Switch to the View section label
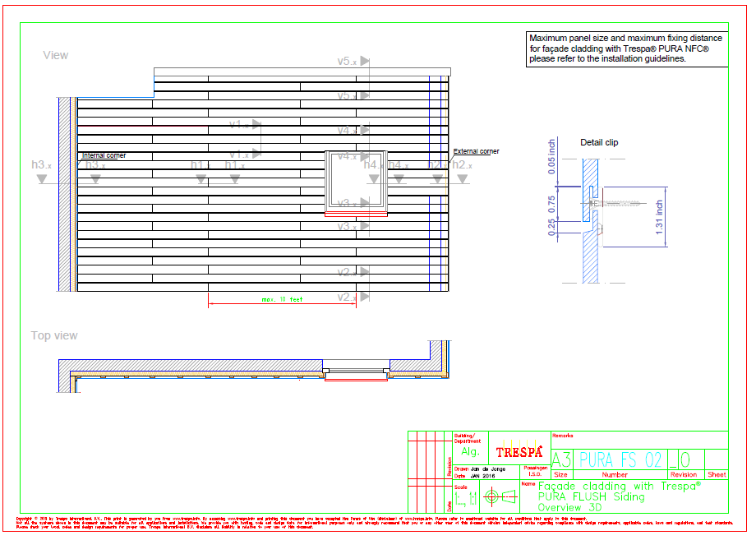 tap(54, 56)
